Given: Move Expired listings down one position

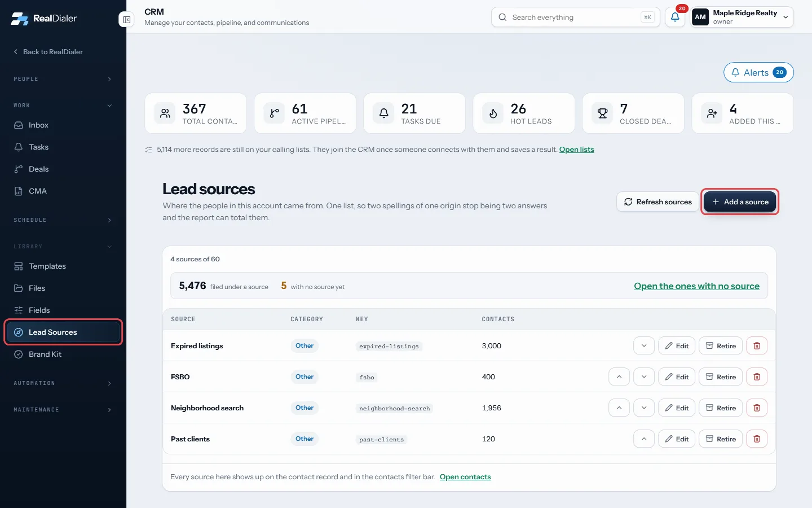Looking at the screenshot, I should [x=644, y=346].
